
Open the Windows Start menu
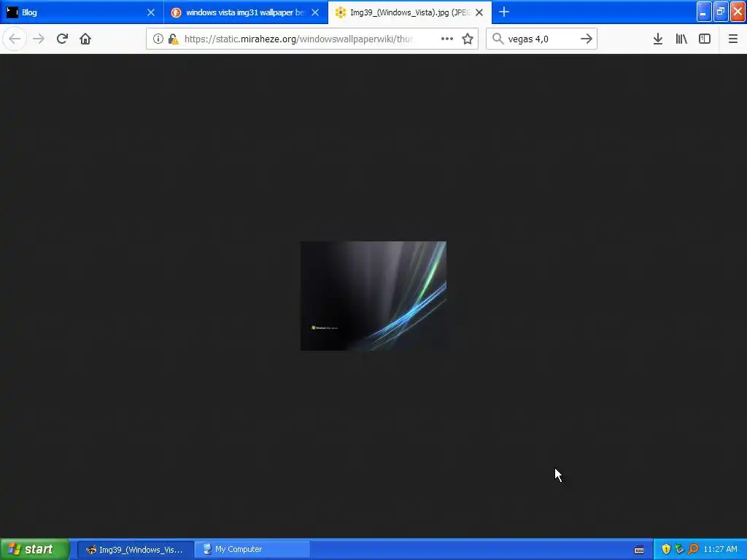pyautogui.click(x=35, y=549)
